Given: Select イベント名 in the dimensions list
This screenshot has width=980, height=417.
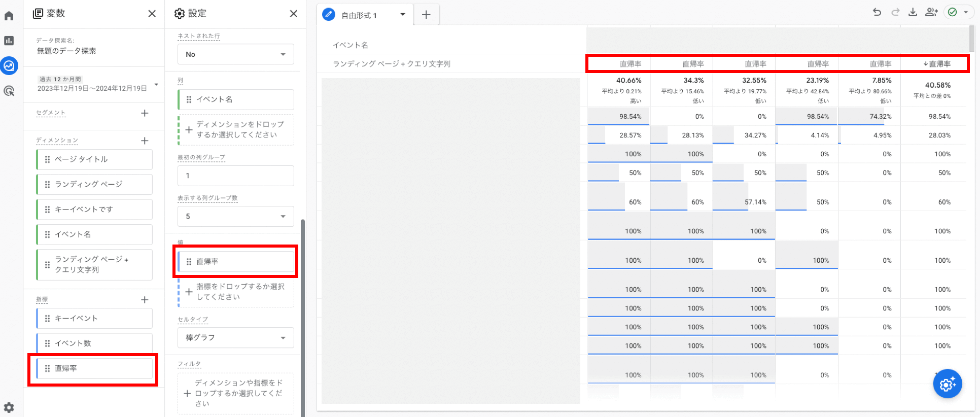Looking at the screenshot, I should tap(94, 234).
